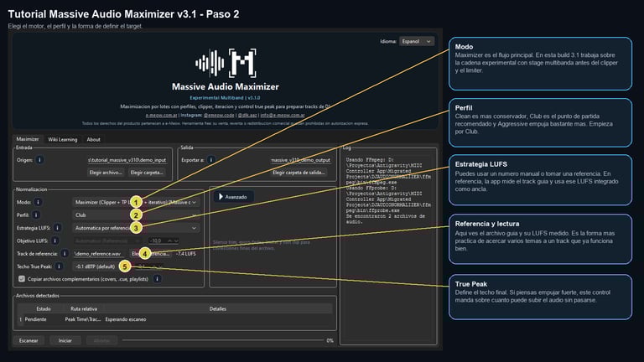The height and width of the screenshot is (362, 644).
Task: Click the info icon for Track de referencia
Action: 65,254
